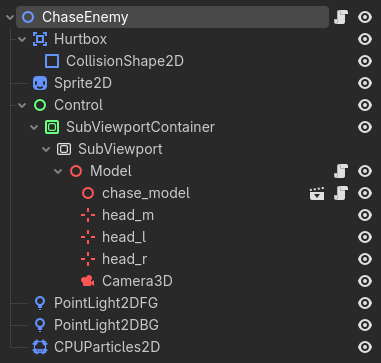
Task: Open the script icon on chase_model
Action: click(341, 193)
